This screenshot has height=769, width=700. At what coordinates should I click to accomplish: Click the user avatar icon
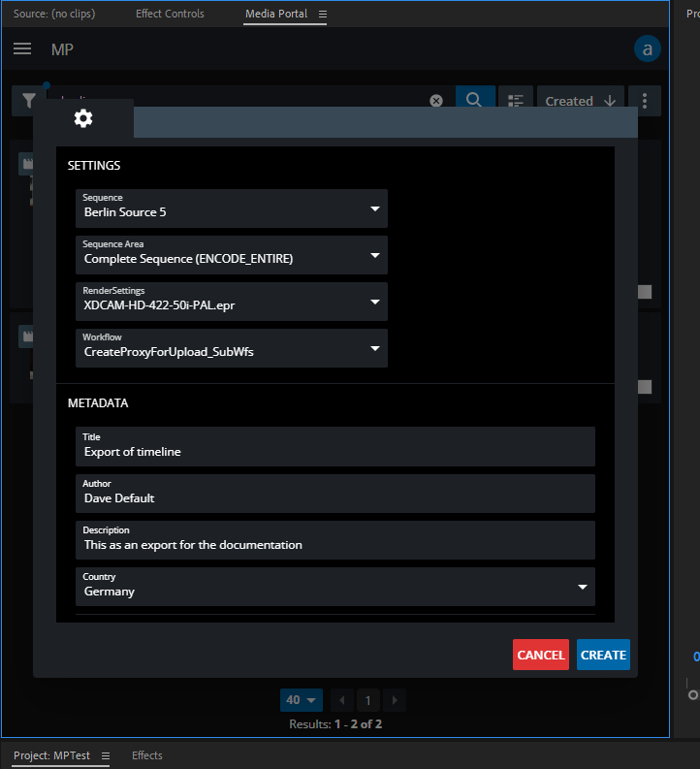(647, 48)
